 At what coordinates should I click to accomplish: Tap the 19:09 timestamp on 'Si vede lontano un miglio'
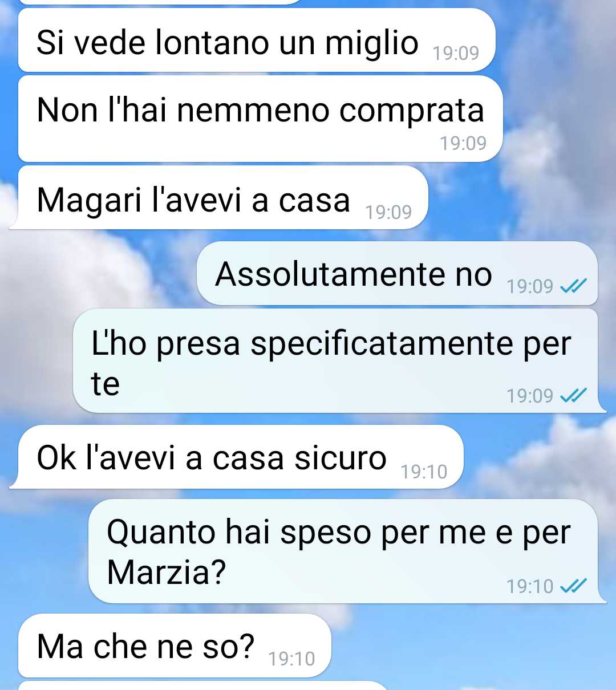pos(456,53)
